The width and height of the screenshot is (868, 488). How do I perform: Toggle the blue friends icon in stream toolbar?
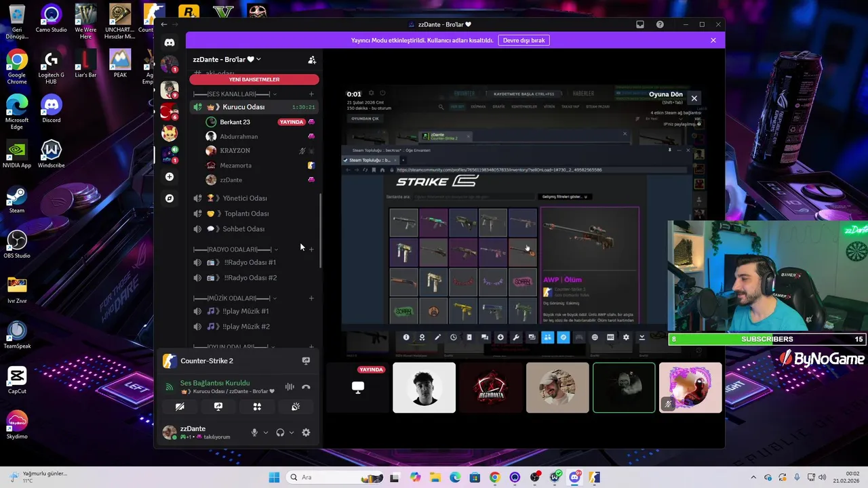point(547,337)
